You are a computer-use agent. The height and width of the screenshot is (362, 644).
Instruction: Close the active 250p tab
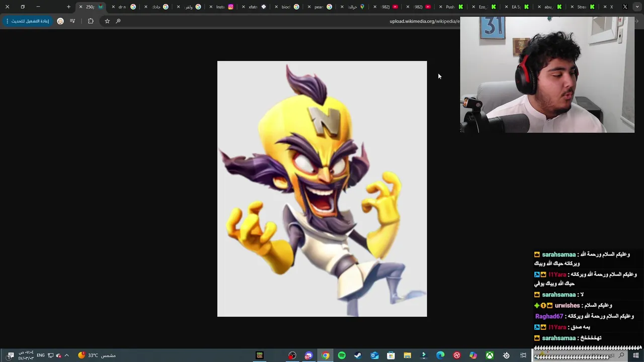pos(80,7)
